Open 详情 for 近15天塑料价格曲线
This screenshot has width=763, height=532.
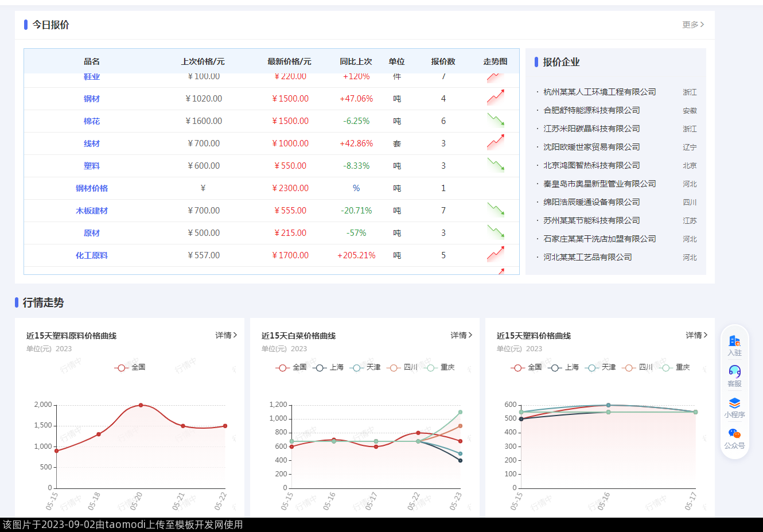point(696,335)
